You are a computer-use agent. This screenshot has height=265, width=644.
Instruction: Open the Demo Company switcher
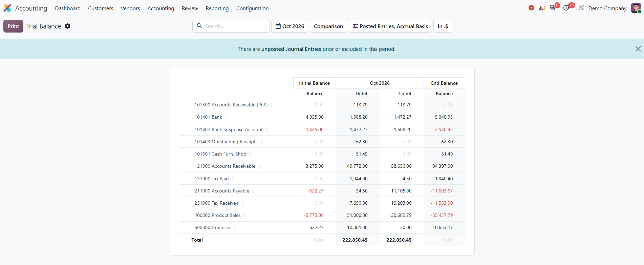click(607, 8)
